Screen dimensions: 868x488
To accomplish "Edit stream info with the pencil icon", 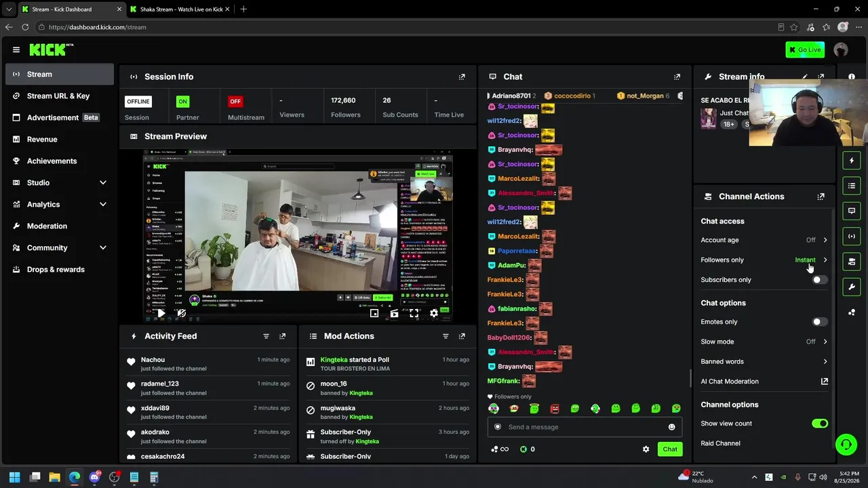I will 805,77.
